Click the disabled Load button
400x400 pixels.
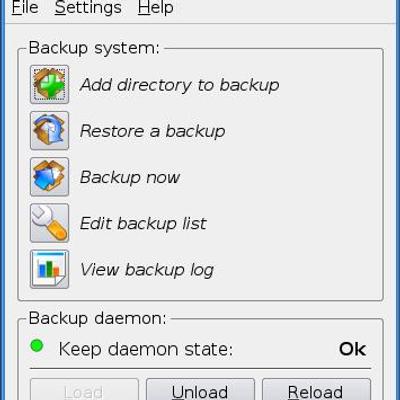(84, 389)
